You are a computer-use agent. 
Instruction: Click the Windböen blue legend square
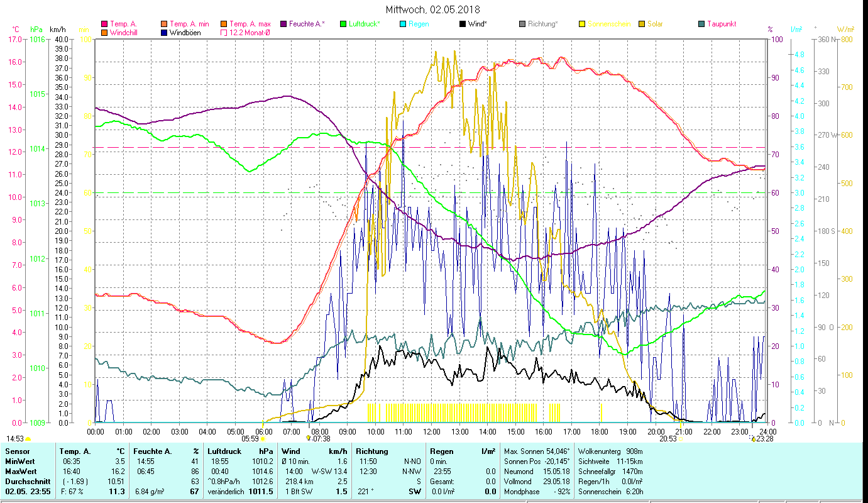(x=164, y=33)
